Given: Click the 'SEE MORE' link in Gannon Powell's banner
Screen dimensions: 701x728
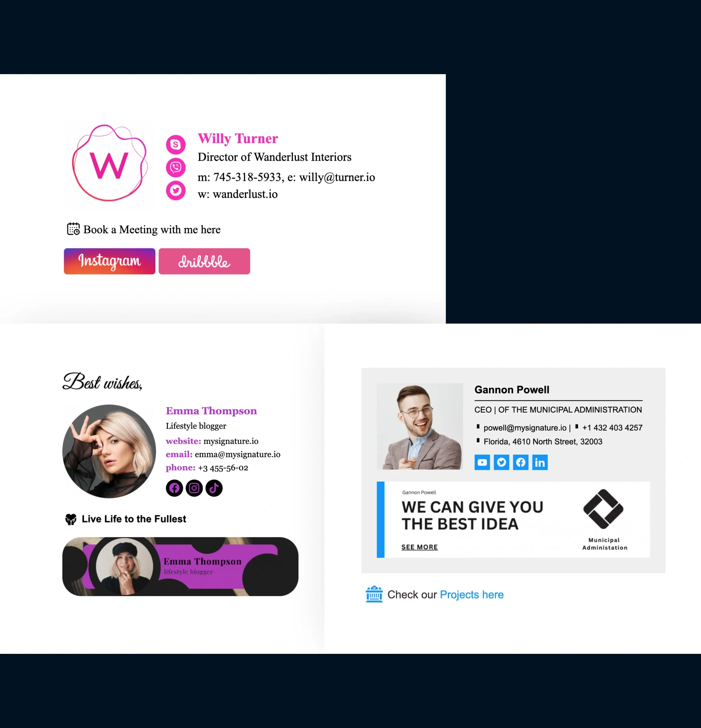Looking at the screenshot, I should click(420, 546).
